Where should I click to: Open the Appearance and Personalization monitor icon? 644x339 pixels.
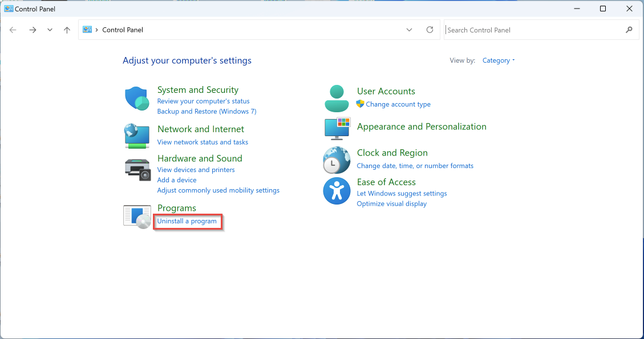coord(337,128)
